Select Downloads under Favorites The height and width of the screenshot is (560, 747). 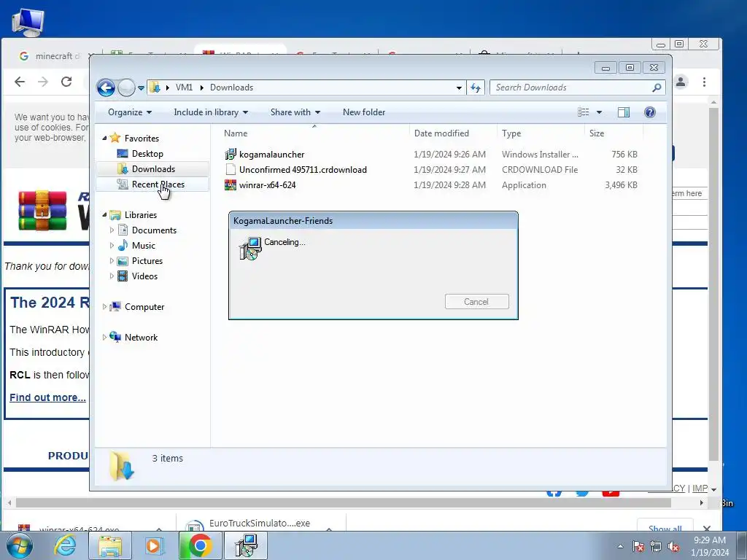click(x=153, y=169)
